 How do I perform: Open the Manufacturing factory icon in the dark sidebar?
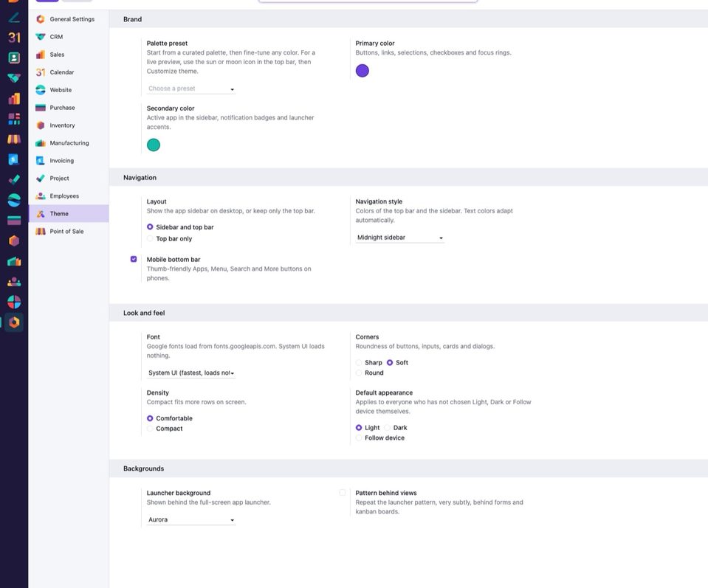(14, 261)
